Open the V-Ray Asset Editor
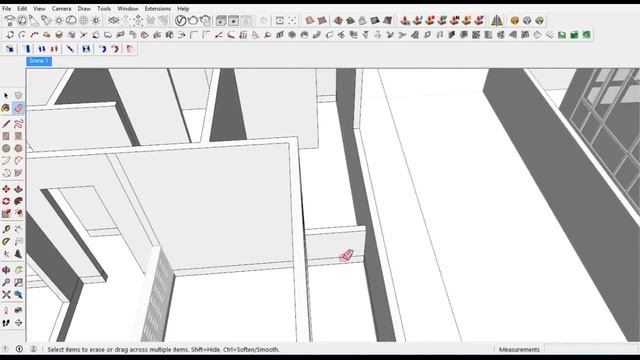The height and width of the screenshot is (360, 640). click(180, 20)
